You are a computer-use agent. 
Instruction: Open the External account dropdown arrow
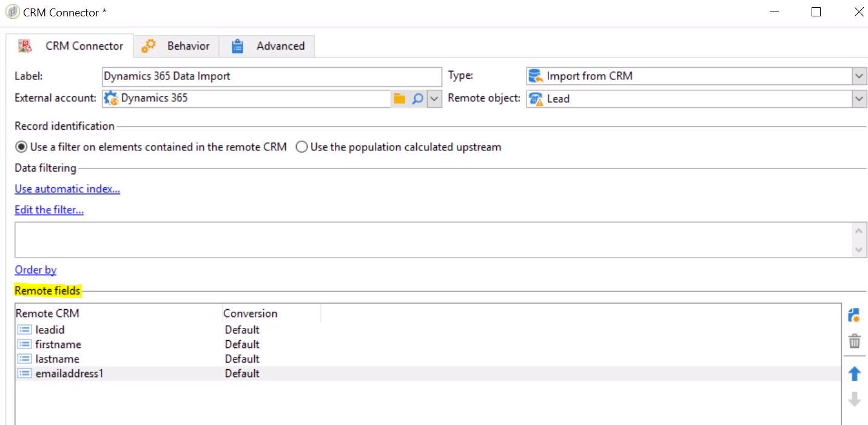pyautogui.click(x=434, y=99)
